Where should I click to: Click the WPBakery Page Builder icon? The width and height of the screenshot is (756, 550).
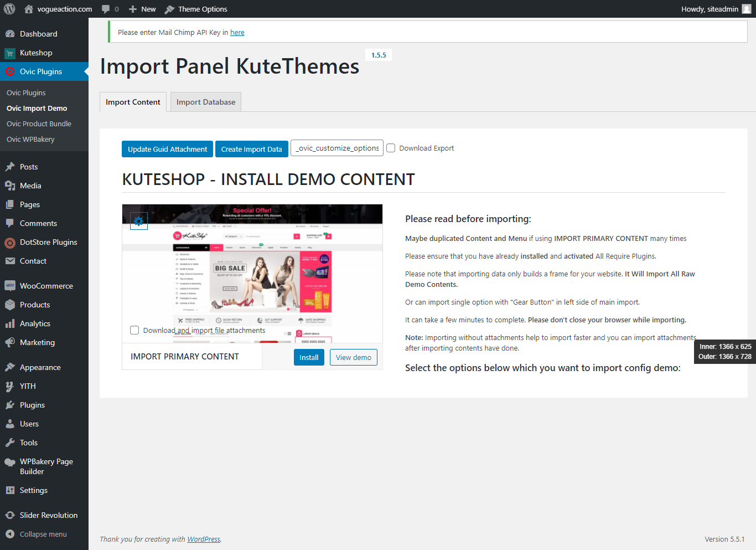(10, 462)
